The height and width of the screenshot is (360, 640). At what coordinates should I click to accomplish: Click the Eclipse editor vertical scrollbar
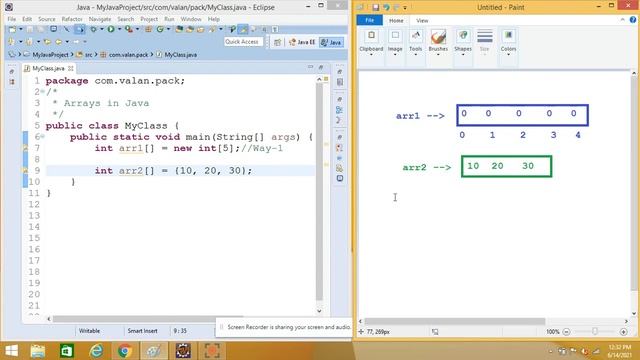(319, 192)
